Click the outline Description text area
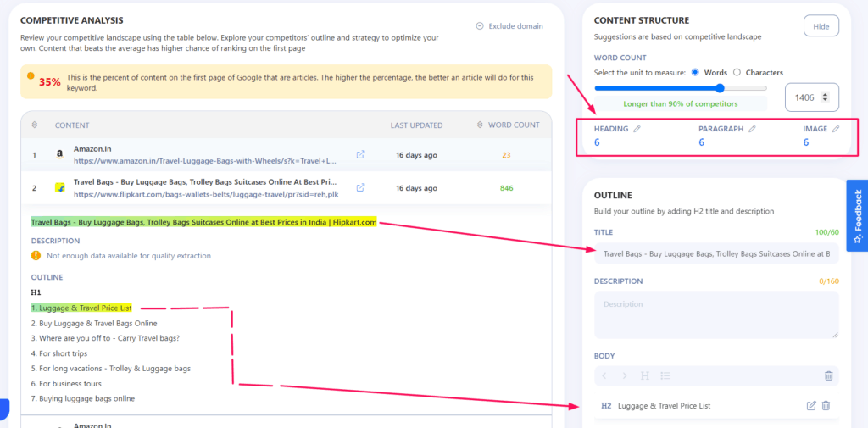This screenshot has height=428, width=868. (716, 315)
